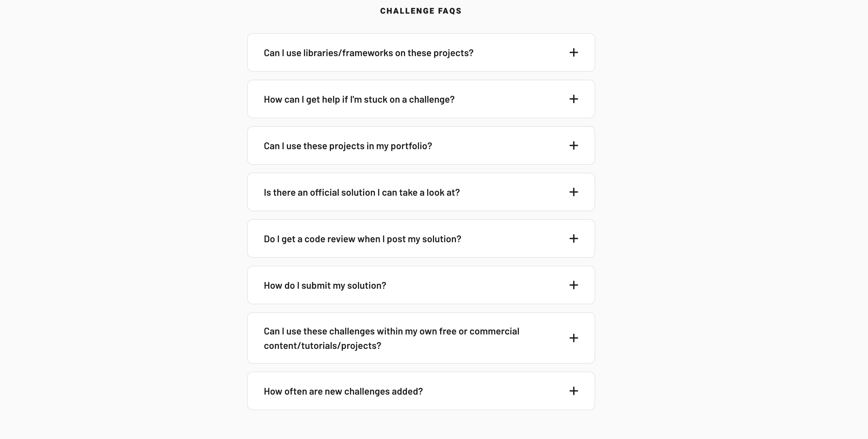Expand the libraries/frameworks FAQ with its plus icon
Image resolution: width=868 pixels, height=439 pixels.
(x=574, y=52)
